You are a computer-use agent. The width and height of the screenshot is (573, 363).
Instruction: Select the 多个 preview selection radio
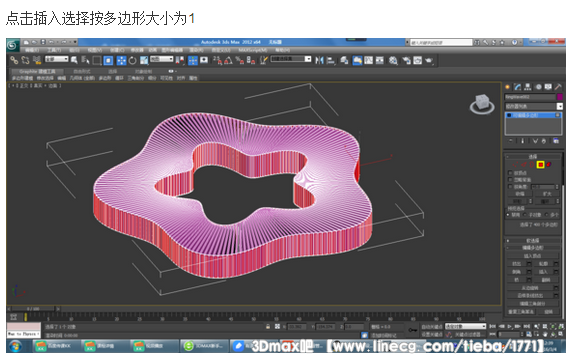click(x=546, y=215)
